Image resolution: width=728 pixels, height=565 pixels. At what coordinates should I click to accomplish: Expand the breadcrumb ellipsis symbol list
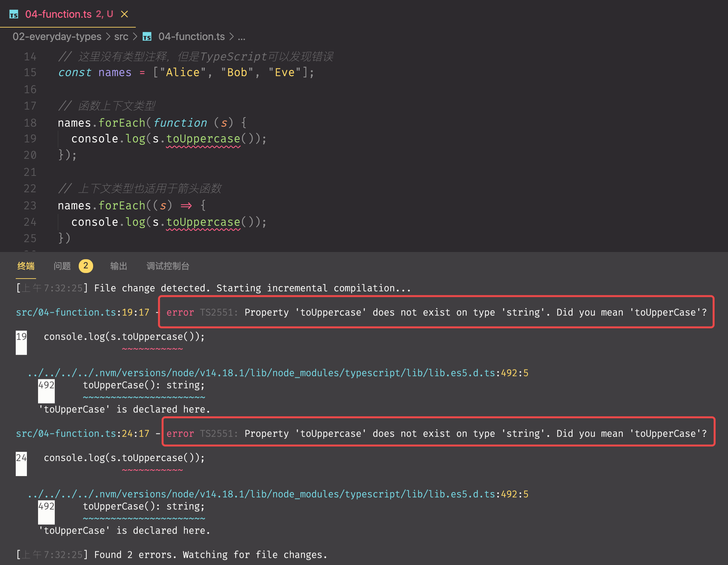[x=242, y=37]
